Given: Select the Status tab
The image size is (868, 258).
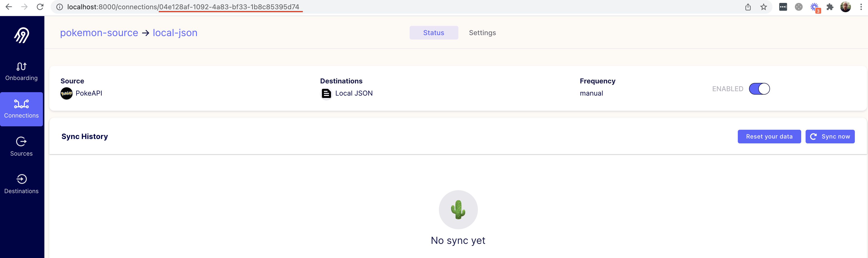Looking at the screenshot, I should [x=434, y=33].
